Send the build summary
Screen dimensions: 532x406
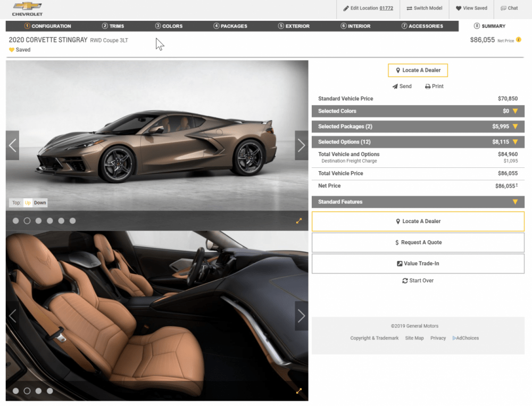click(402, 86)
